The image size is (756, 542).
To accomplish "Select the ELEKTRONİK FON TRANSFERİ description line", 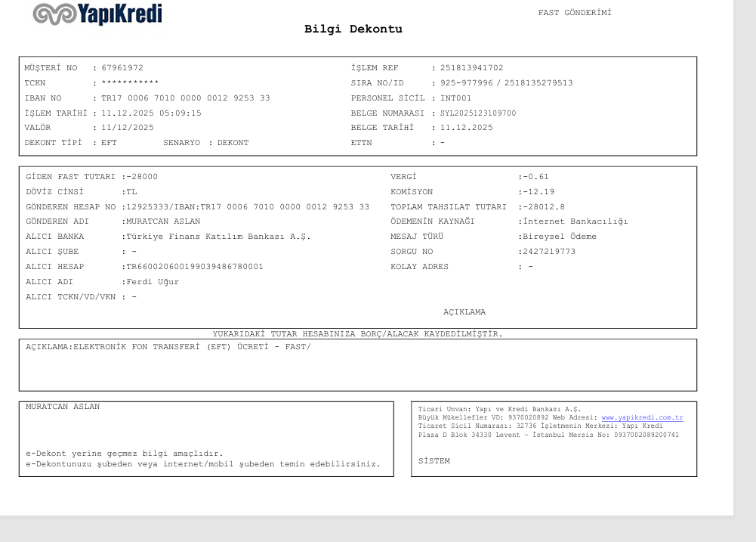I will tap(168, 346).
